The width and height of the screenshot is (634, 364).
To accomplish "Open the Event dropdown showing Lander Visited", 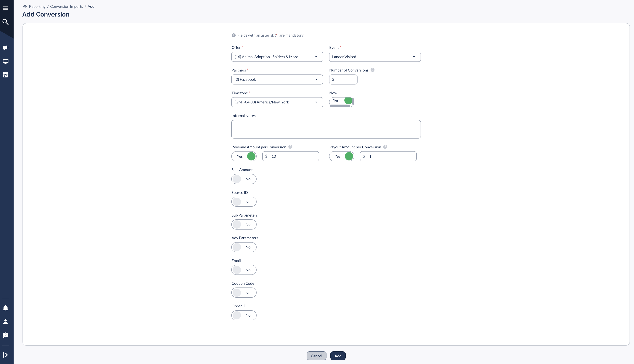I will (375, 57).
